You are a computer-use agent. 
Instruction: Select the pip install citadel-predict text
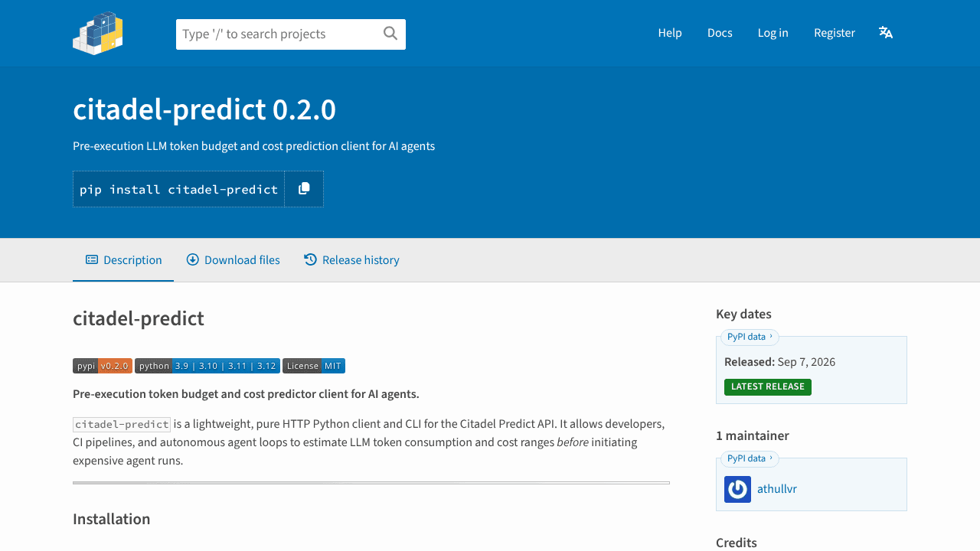click(x=179, y=189)
